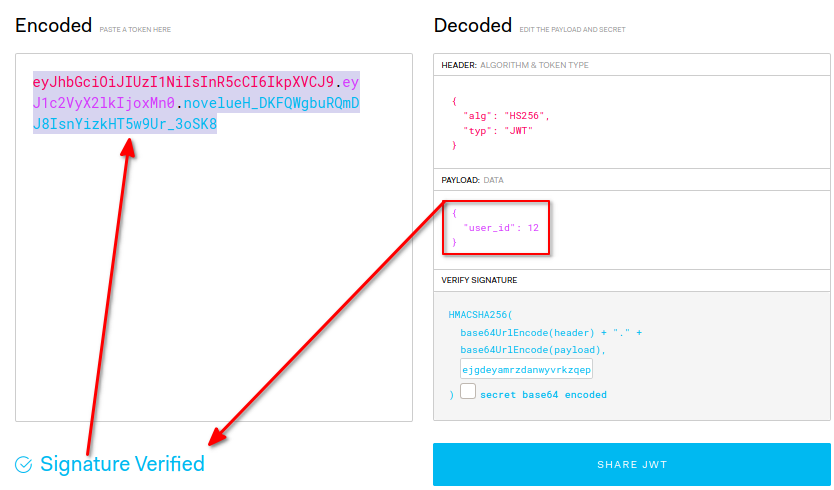The image size is (834, 490).
Task: Click the HEADER: ALGORITHM & TOKEN TYPE label
Action: [x=515, y=65]
